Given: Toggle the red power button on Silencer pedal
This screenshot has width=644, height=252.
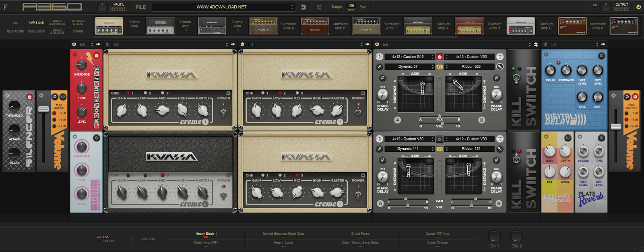Looking at the screenshot, I should point(29,97).
